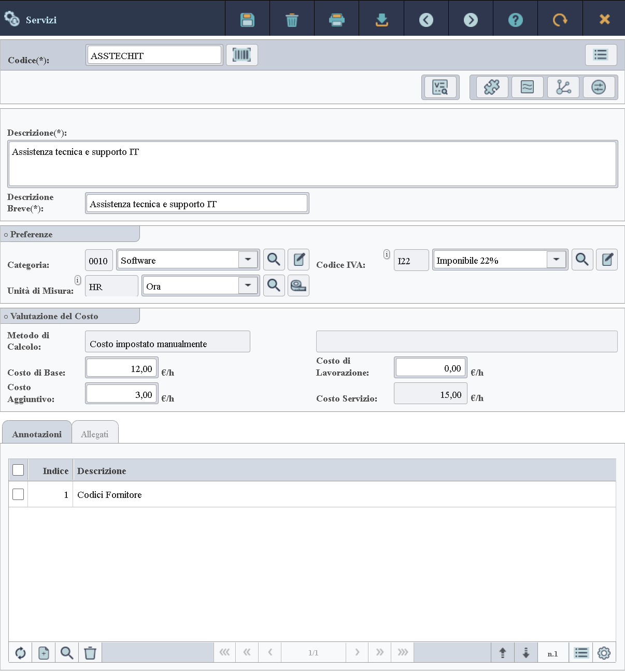Image resolution: width=625 pixels, height=672 pixels.
Task: Search Categoria with magnifier icon
Action: [x=274, y=260]
